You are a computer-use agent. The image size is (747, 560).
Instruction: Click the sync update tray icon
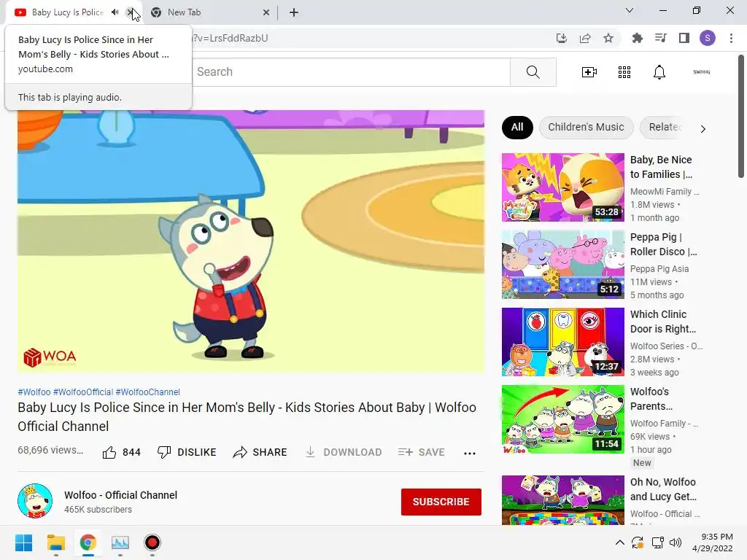click(x=638, y=542)
